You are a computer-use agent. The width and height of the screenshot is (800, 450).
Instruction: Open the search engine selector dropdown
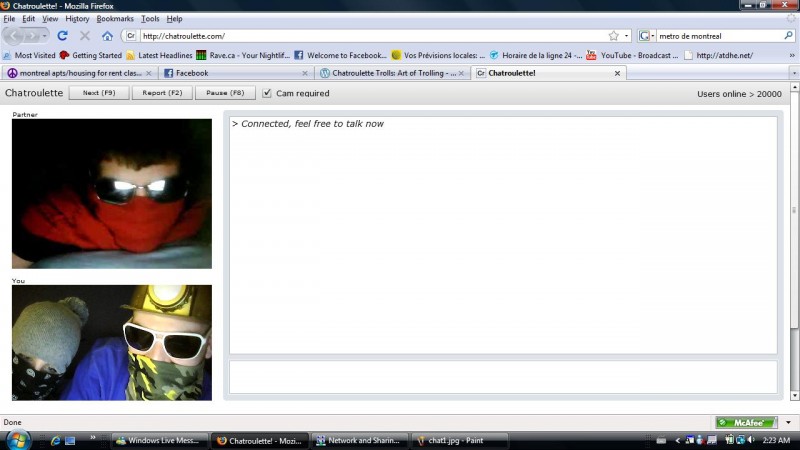[x=646, y=36]
